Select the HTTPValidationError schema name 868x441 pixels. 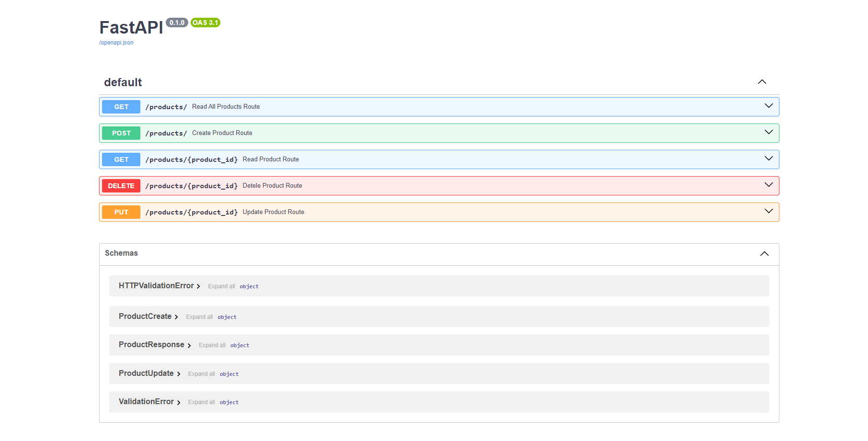pyautogui.click(x=156, y=286)
